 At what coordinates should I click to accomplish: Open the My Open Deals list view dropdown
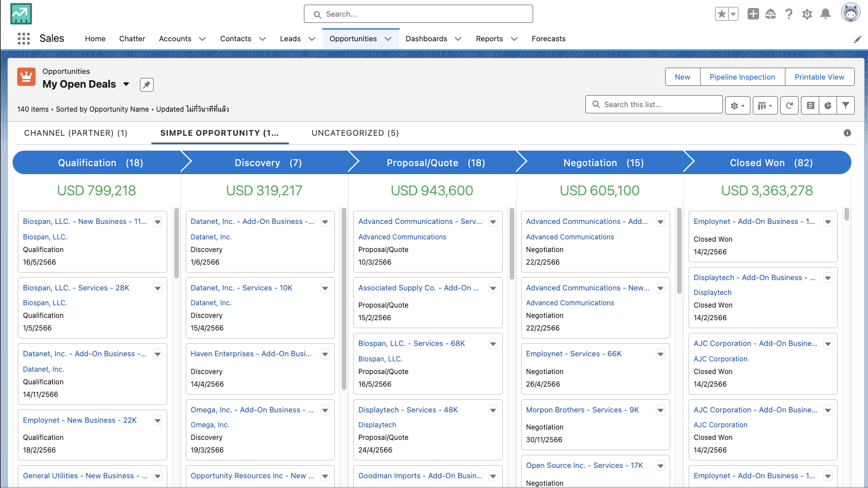126,84
